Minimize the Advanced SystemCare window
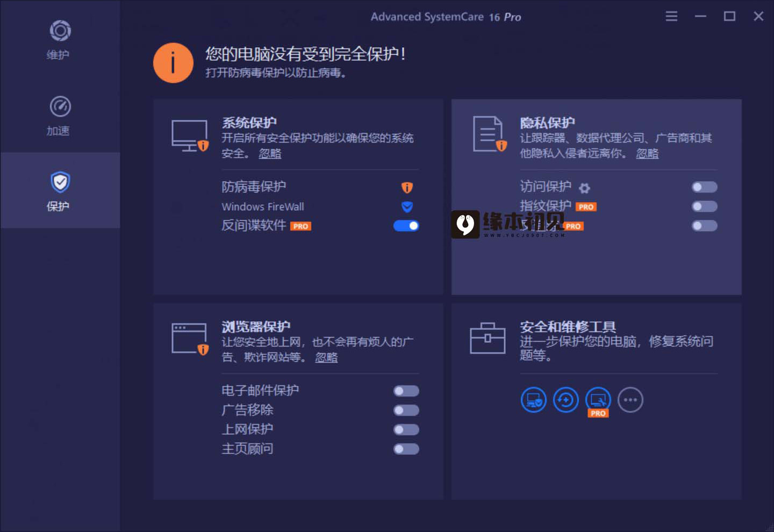 point(700,17)
